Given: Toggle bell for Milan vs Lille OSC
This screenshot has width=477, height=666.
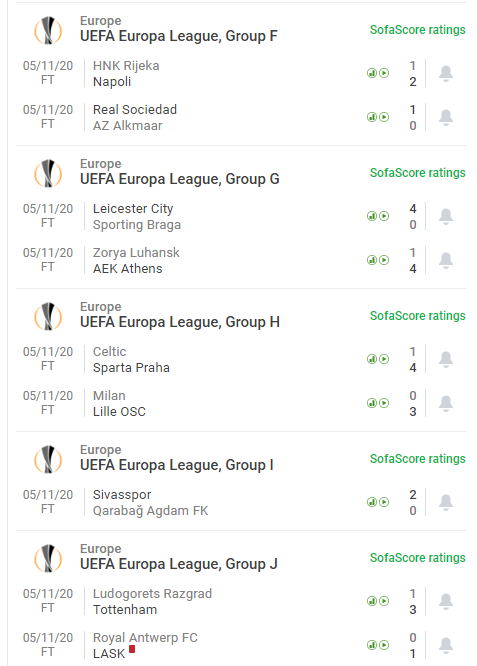Looking at the screenshot, I should coord(446,404).
